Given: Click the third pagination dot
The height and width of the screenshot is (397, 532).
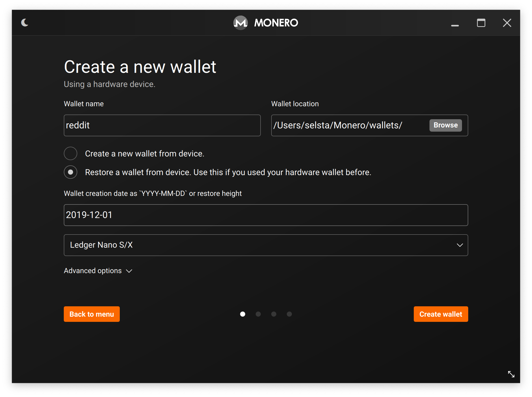Looking at the screenshot, I should point(274,314).
